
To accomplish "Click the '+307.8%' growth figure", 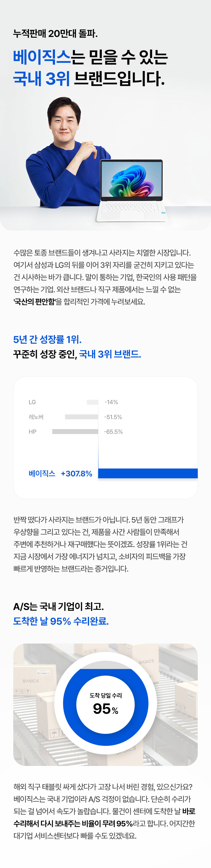I will coord(76,473).
